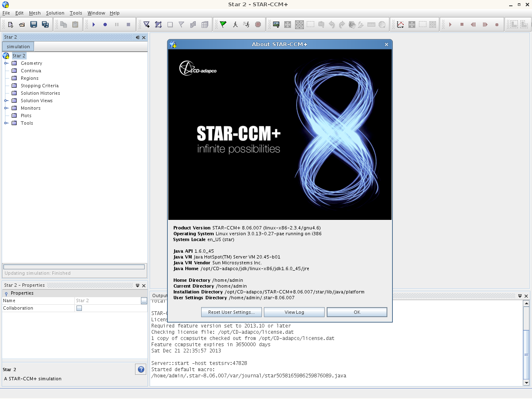Open the File menu

[6, 13]
